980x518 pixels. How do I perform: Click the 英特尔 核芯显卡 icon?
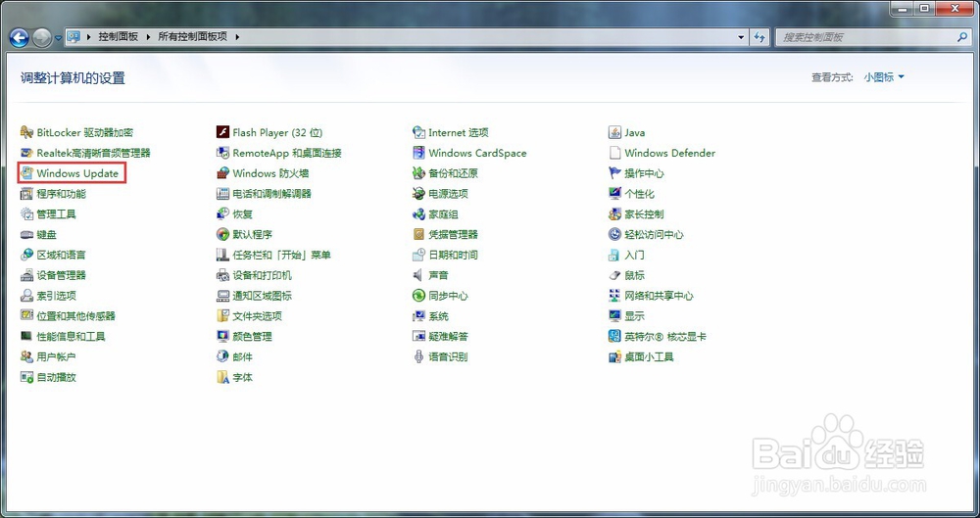[614, 336]
